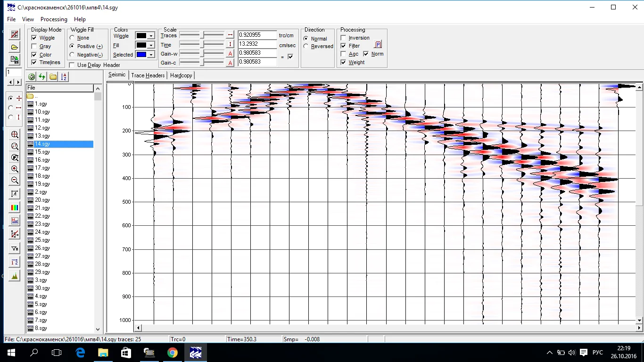Click the open file folder icon
Image resolution: width=644 pixels, height=362 pixels.
click(15, 47)
